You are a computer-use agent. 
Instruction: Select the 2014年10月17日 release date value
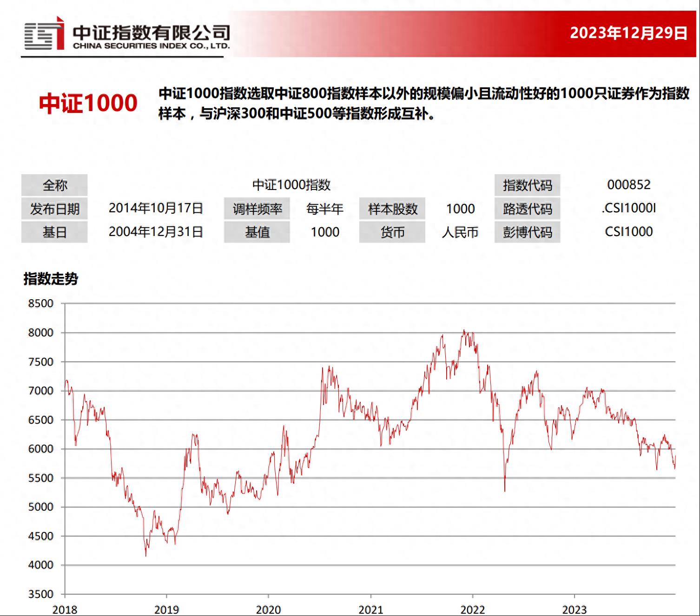tap(156, 208)
